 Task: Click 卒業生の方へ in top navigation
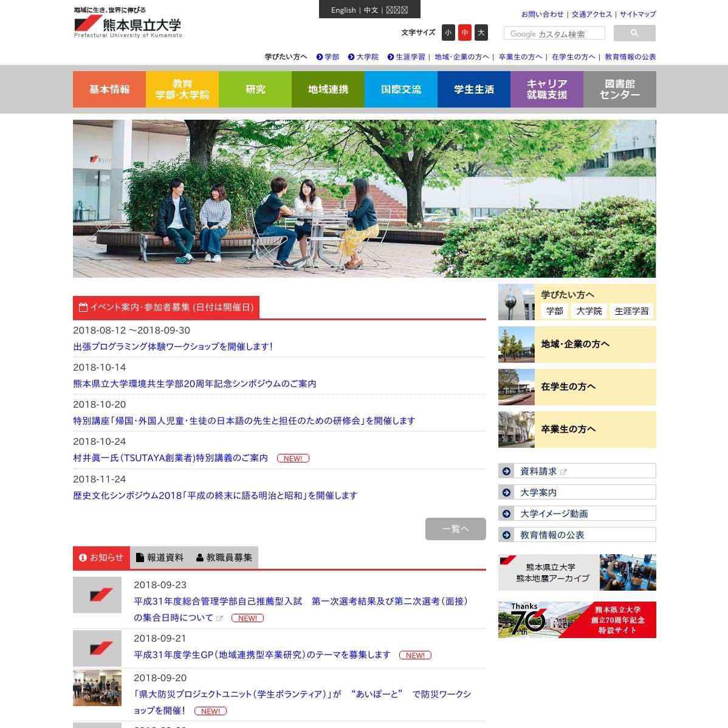click(520, 57)
